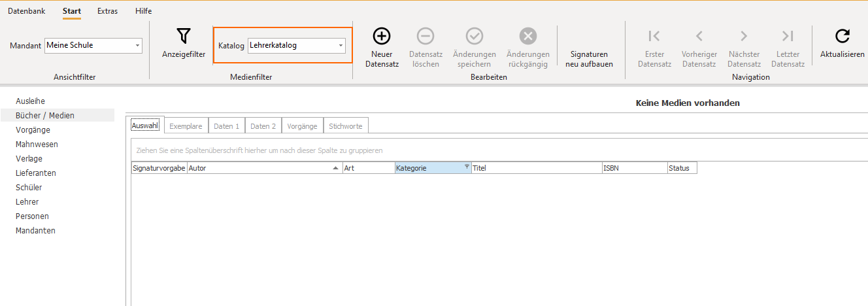Switch to the Daten 1 tab

coord(227,126)
